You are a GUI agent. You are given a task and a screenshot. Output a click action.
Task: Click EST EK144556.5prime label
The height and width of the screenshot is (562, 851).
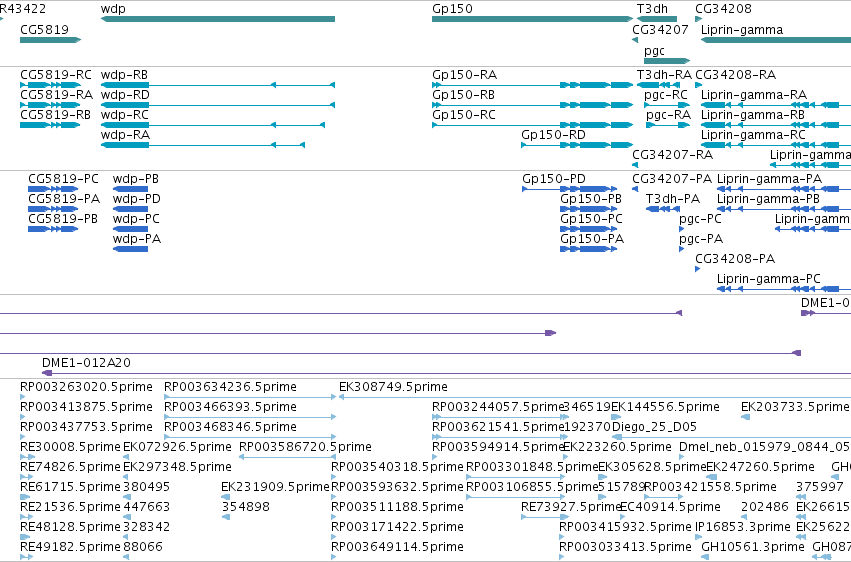click(665, 407)
